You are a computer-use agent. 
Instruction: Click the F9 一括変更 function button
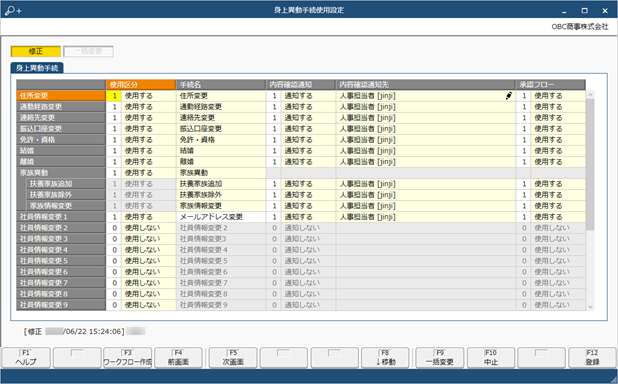(x=439, y=358)
